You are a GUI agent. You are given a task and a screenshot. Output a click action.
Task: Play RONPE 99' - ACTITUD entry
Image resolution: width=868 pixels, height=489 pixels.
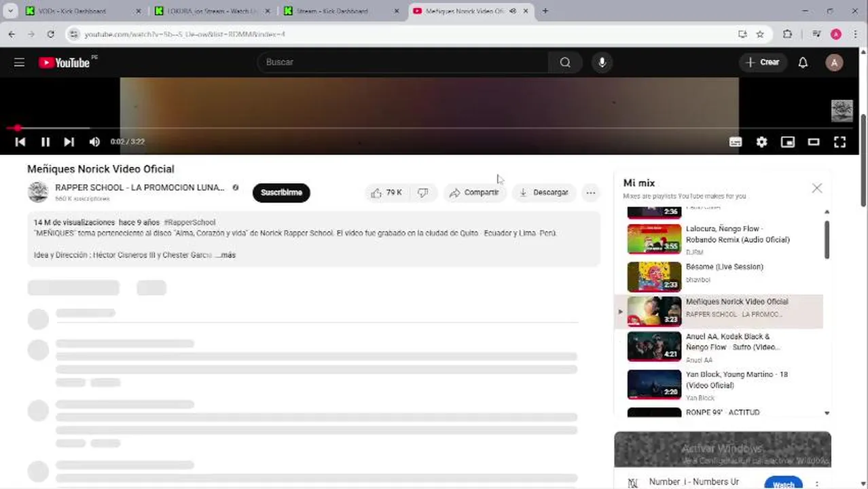point(719,412)
